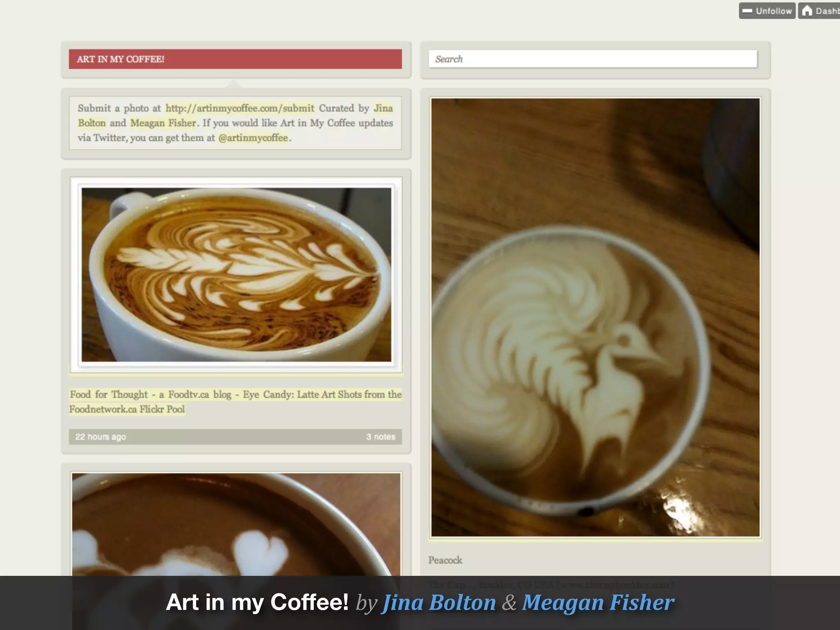
Task: Open the rosetta latte art photo
Action: (x=236, y=275)
